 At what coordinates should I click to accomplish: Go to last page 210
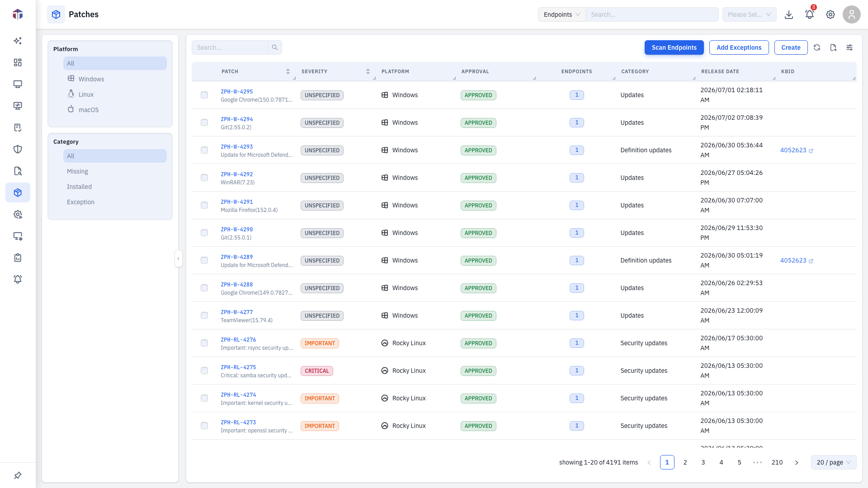(x=777, y=462)
